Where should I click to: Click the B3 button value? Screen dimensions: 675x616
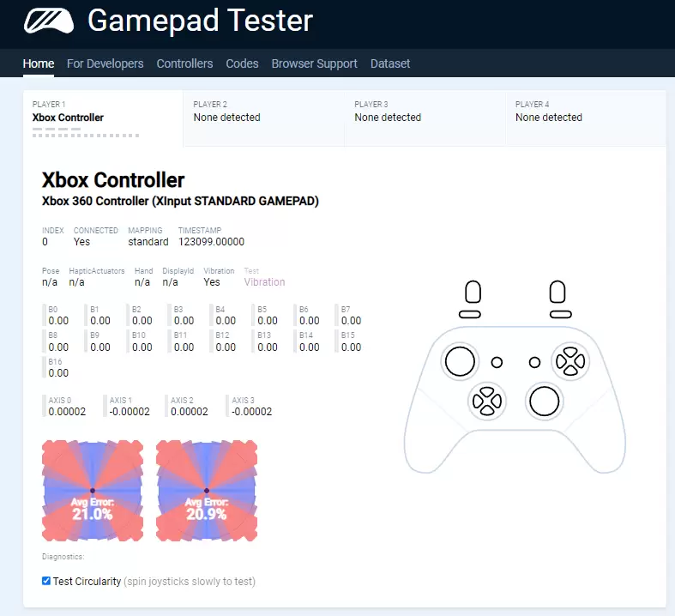pos(184,321)
